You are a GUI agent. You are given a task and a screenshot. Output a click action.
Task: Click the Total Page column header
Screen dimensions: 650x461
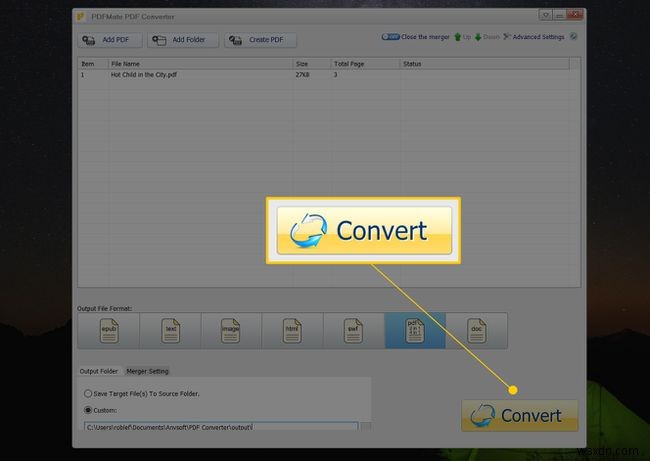(x=366, y=64)
